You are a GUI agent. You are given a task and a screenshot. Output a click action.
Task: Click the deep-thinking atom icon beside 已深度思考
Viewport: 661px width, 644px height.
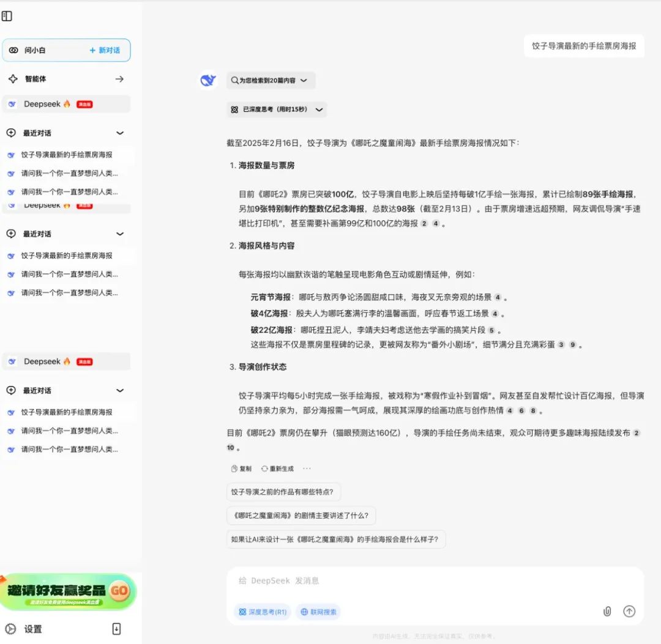coord(235,109)
